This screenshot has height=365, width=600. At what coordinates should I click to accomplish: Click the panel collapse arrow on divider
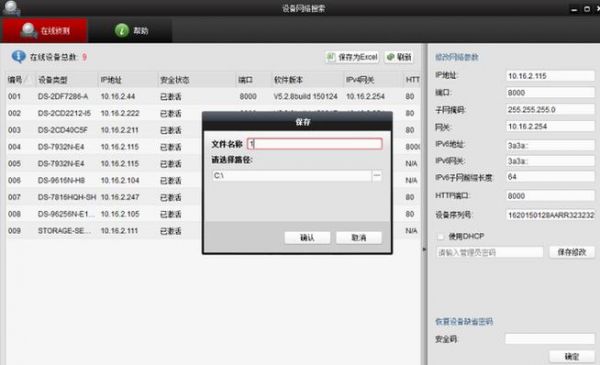click(424, 249)
